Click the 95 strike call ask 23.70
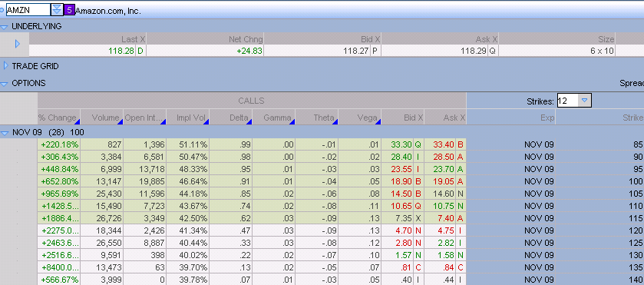 coord(444,169)
